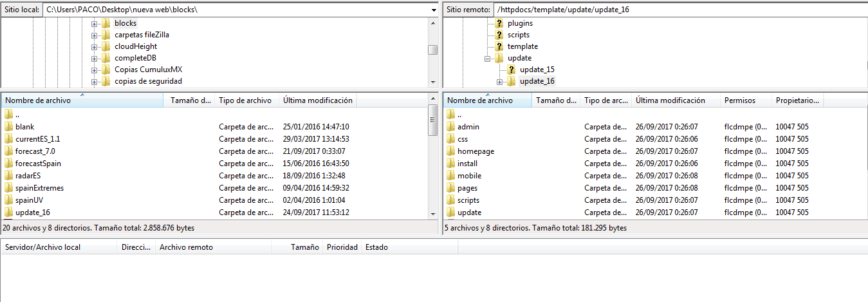
Task: Sort local files by Última modificación
Action: click(318, 100)
